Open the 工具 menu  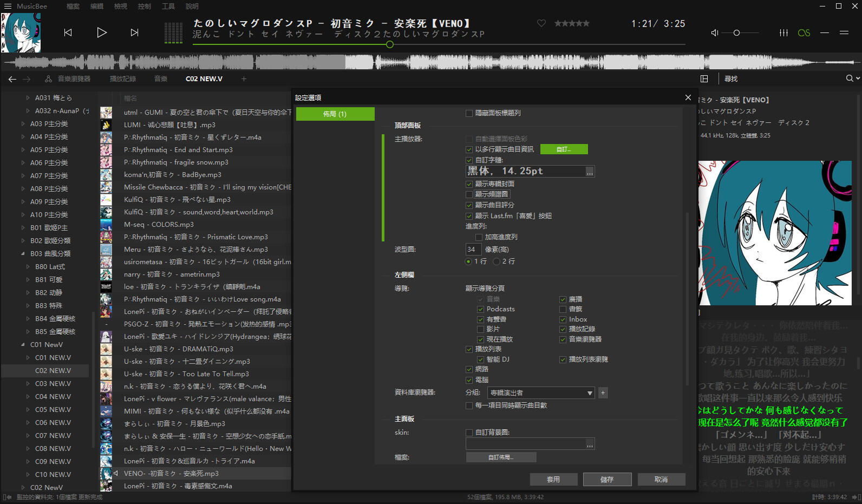(168, 6)
